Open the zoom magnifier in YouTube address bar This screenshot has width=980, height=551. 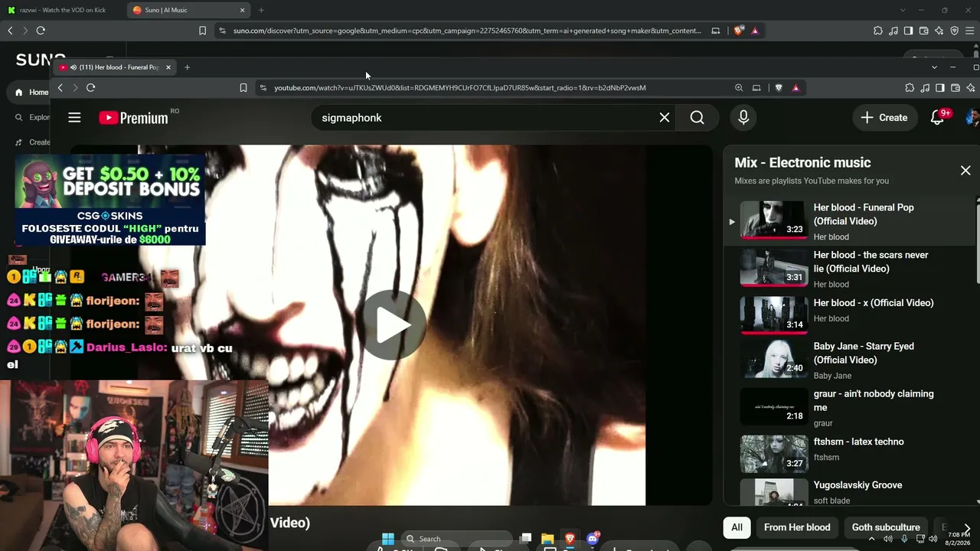click(739, 88)
